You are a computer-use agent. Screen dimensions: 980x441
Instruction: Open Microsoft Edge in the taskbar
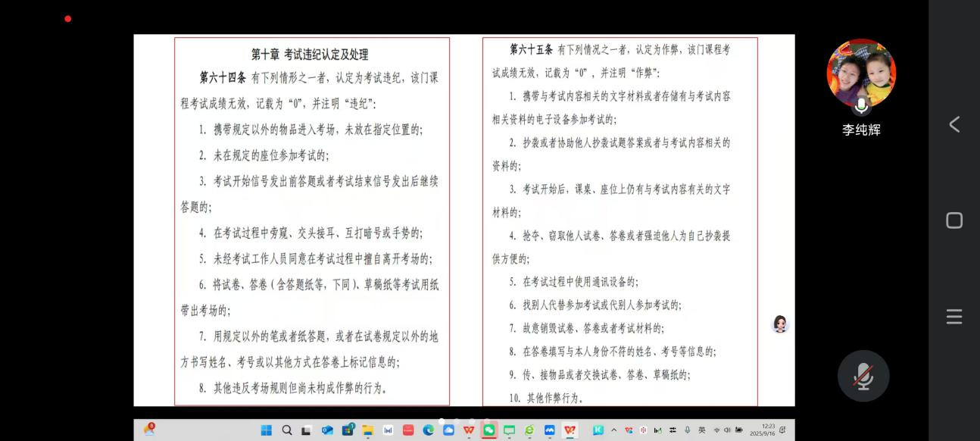pos(429,430)
